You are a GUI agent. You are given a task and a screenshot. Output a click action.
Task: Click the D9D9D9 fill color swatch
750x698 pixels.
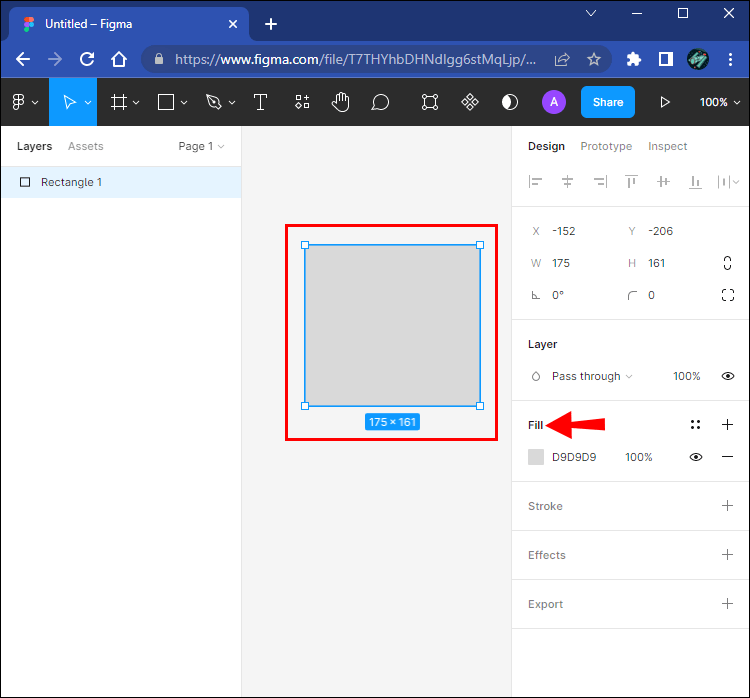[x=536, y=457]
